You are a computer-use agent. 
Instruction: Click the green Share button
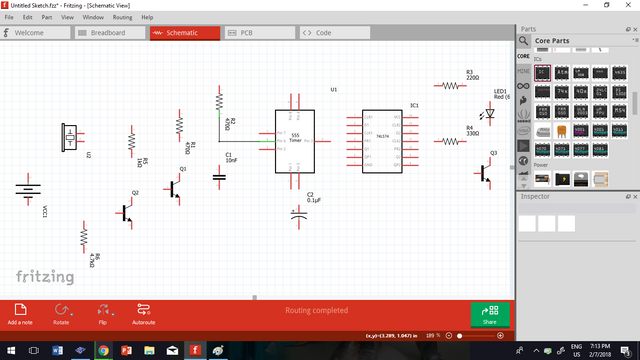tap(490, 315)
